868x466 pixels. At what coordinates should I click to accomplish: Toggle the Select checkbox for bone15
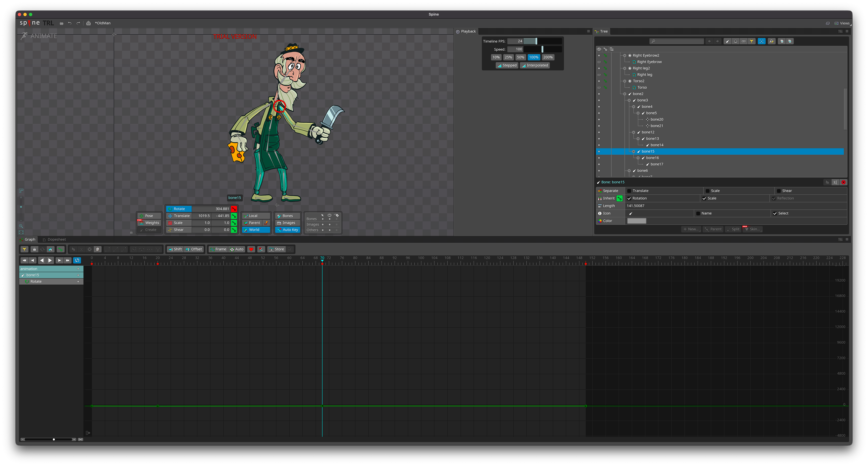point(775,213)
